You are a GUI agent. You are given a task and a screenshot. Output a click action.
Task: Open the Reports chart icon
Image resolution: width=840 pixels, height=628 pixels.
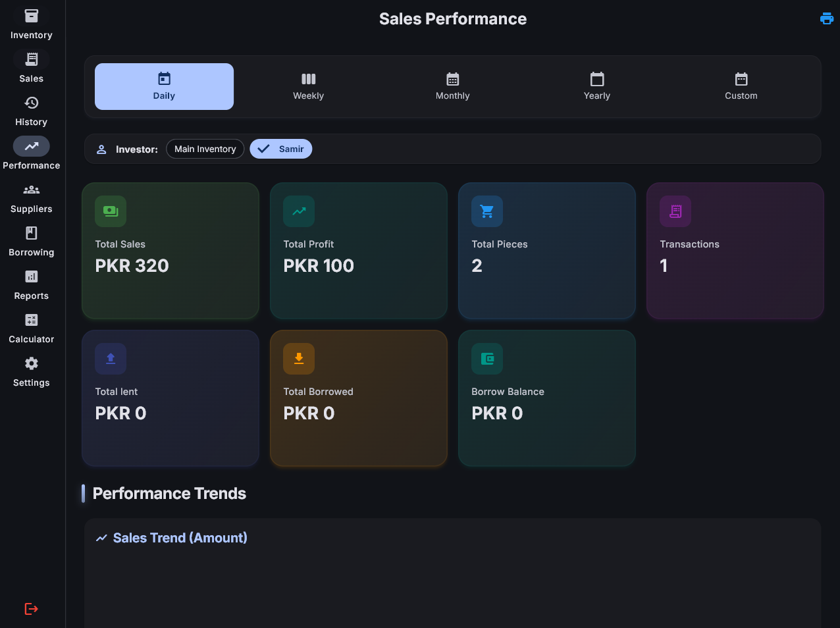click(32, 276)
